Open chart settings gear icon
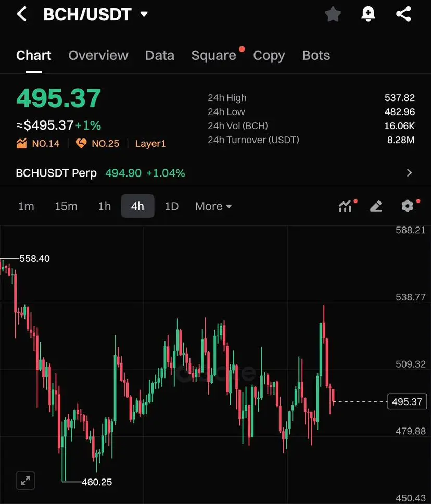The width and height of the screenshot is (431, 504). [x=408, y=206]
